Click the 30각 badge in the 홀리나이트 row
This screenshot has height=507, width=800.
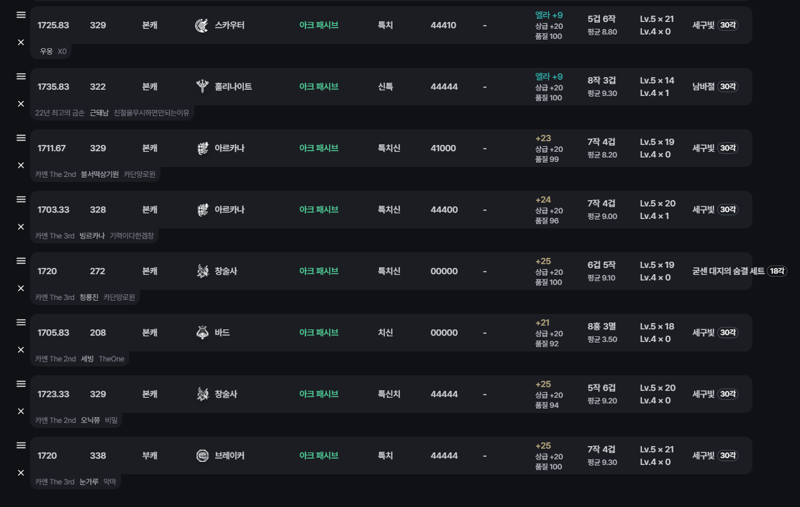[728, 87]
